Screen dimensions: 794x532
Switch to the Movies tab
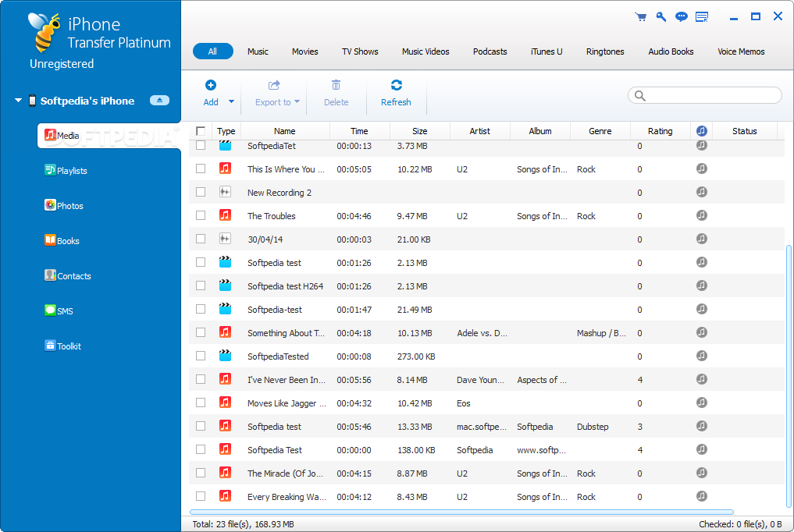tap(304, 51)
